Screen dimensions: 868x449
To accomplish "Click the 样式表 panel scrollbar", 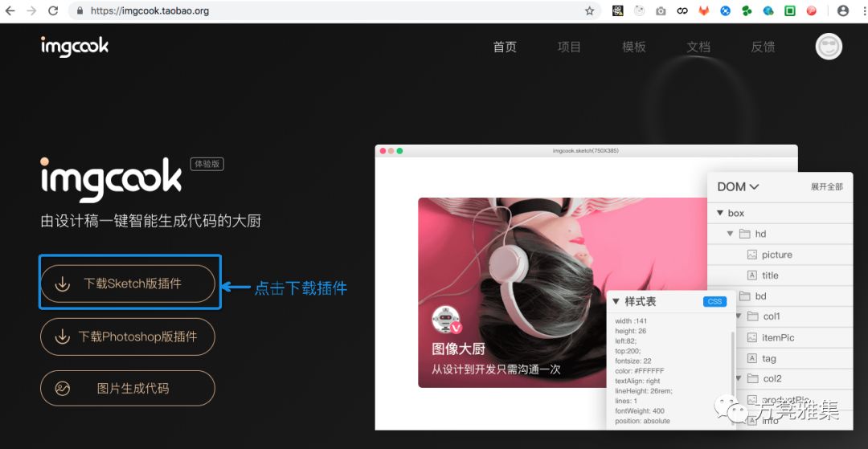I will [733, 378].
